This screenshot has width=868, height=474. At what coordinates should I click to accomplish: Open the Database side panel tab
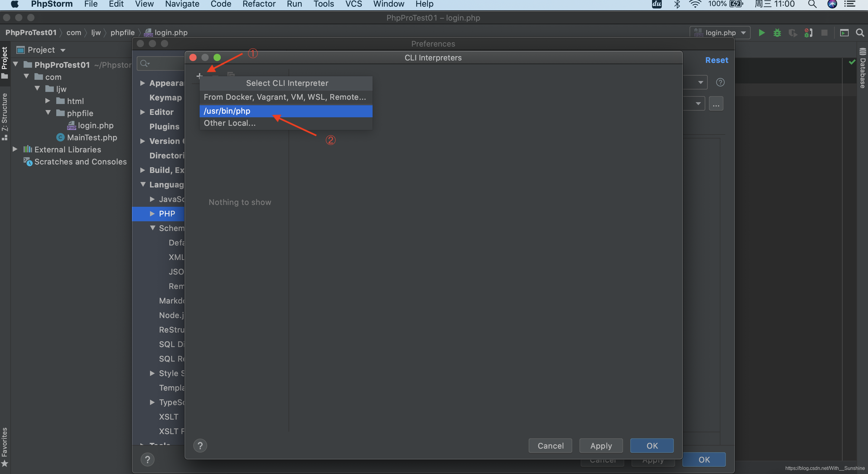pos(862,69)
